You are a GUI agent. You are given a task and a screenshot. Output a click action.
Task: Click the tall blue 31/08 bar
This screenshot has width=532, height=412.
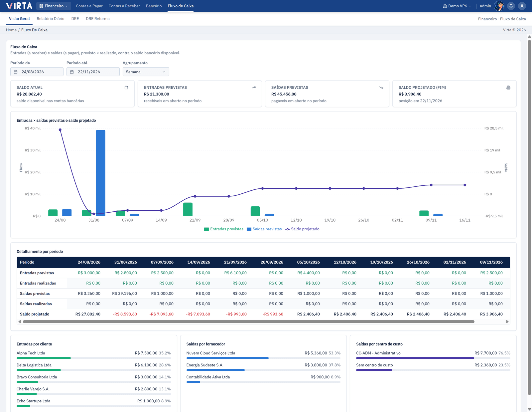101,173
